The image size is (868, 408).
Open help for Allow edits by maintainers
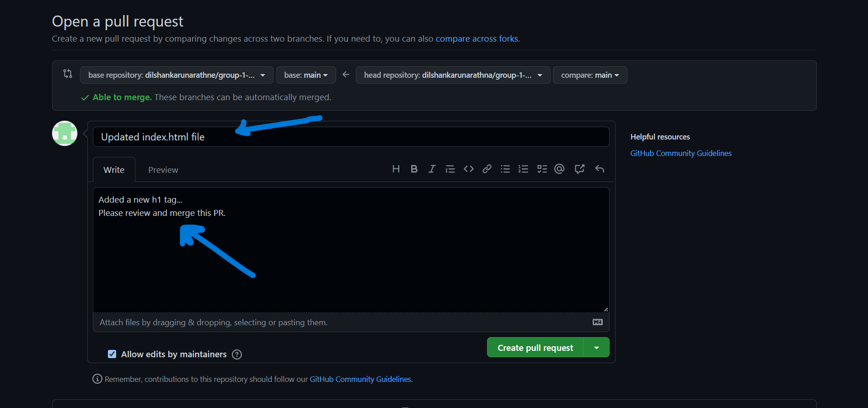[237, 354]
